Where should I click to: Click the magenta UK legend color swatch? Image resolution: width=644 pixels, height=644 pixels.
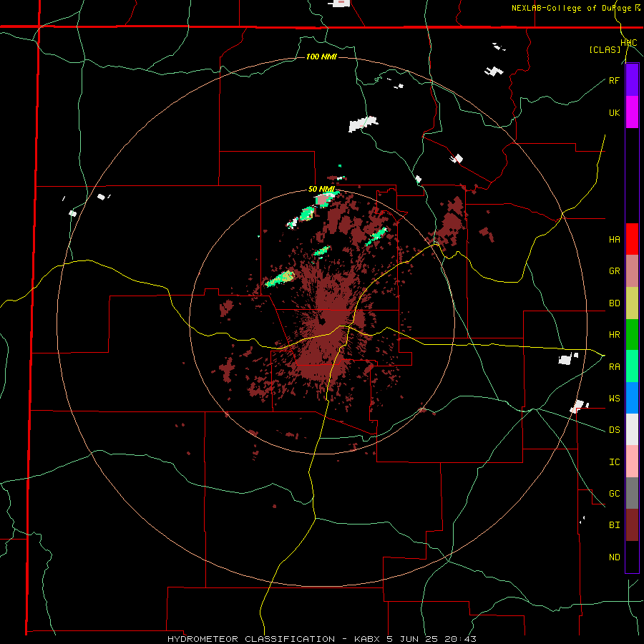632,112
